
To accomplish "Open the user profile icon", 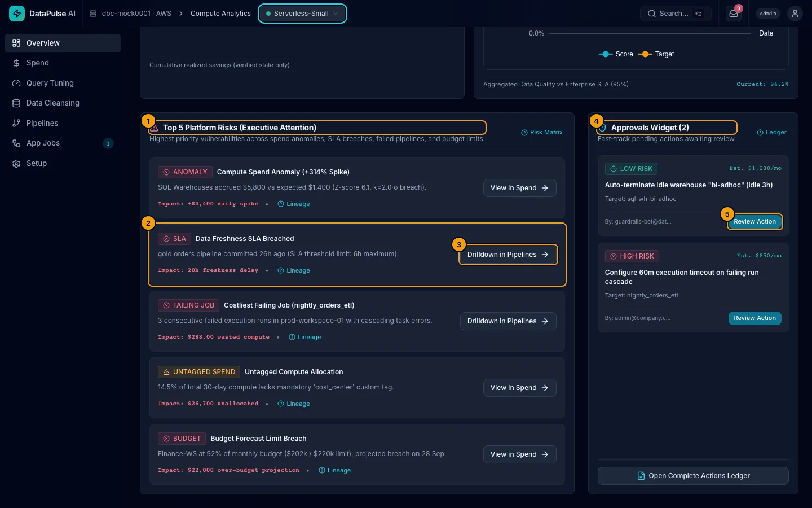I will click(795, 14).
